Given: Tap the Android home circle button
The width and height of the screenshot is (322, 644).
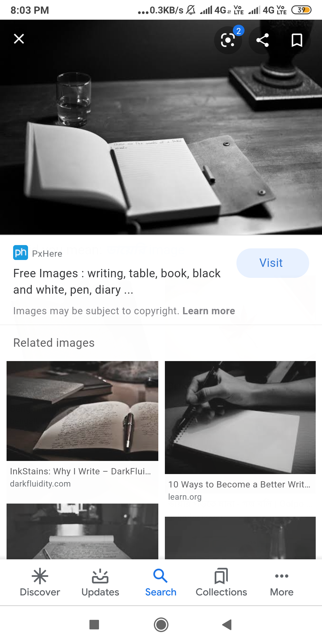Looking at the screenshot, I should coord(161,624).
